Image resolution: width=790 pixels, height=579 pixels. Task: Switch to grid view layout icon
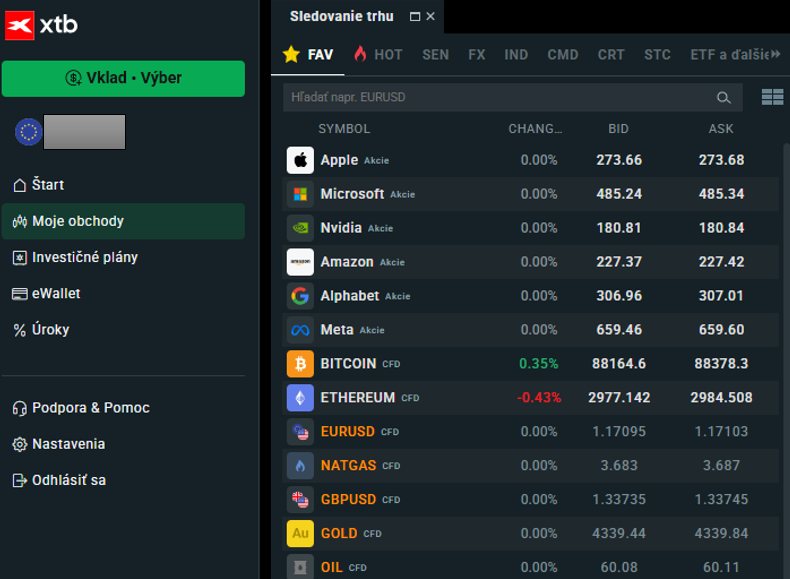772,97
